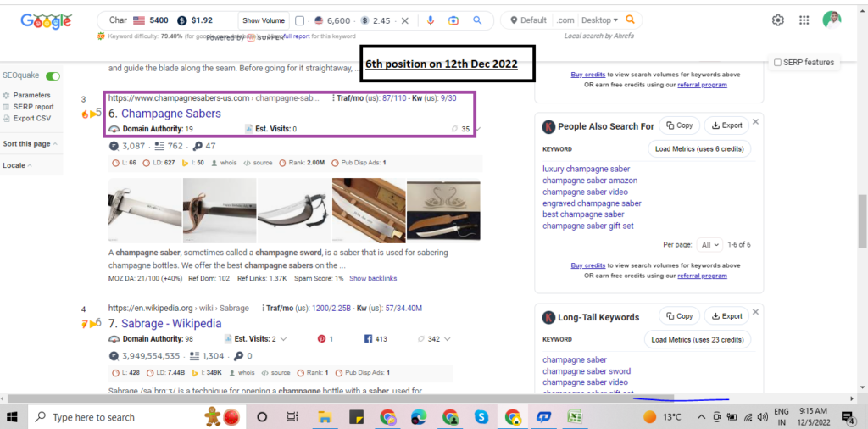The width and height of the screenshot is (868, 429).
Task: Click the horizontal scrollbar thumb
Action: coord(339,398)
